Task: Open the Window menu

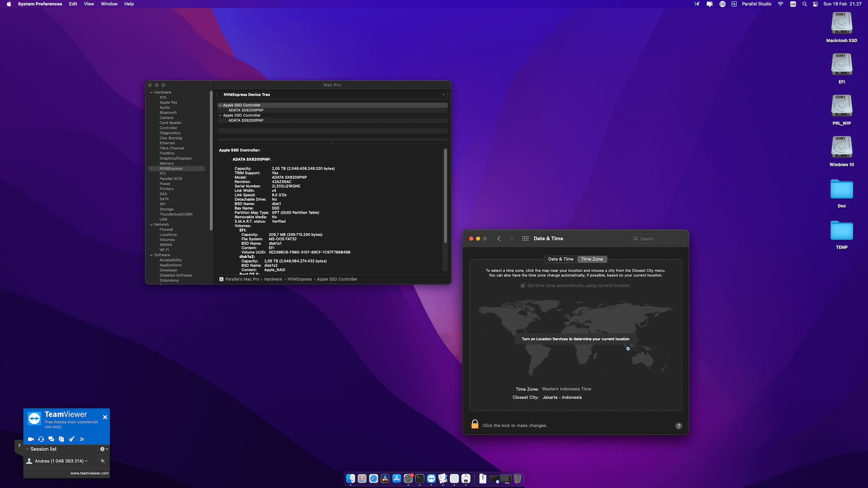Action: pyautogui.click(x=109, y=4)
